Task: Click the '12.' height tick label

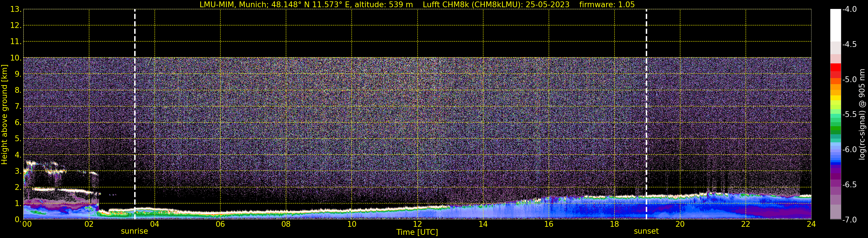Action: coord(16,26)
